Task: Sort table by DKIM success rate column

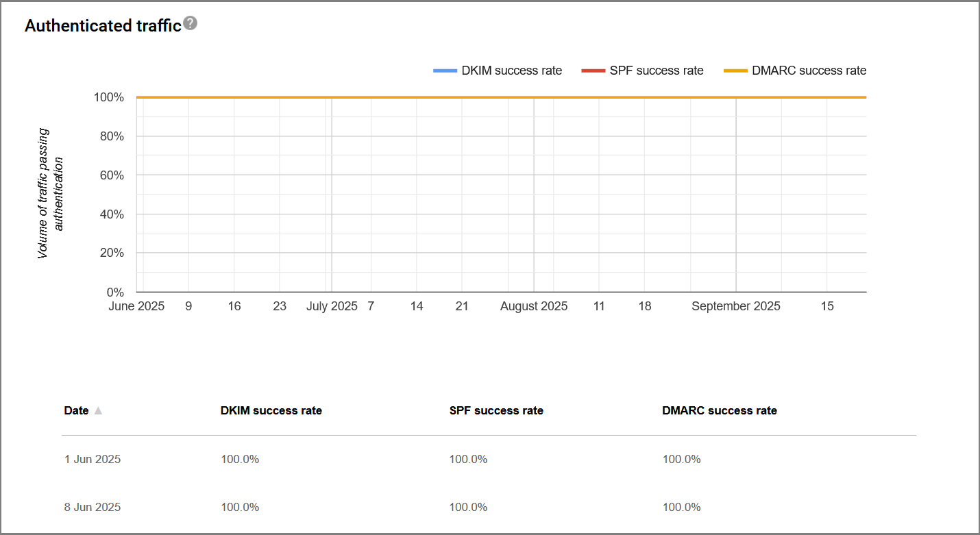Action: pos(271,410)
